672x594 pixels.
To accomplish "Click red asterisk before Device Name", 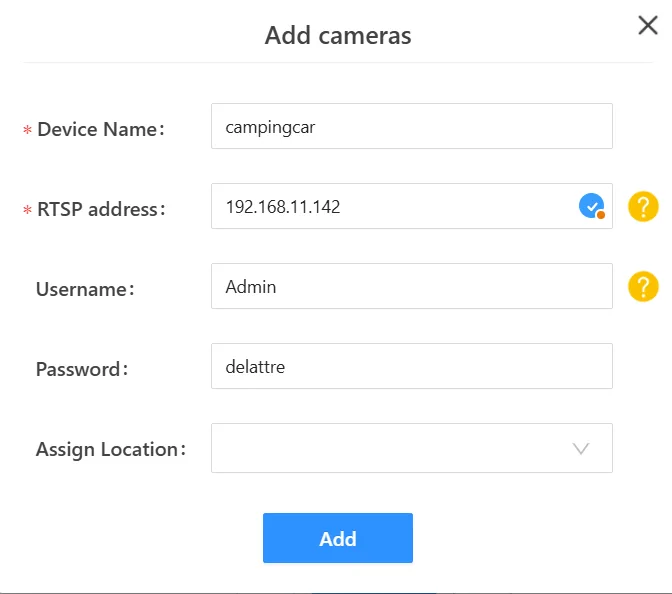I will [x=28, y=131].
